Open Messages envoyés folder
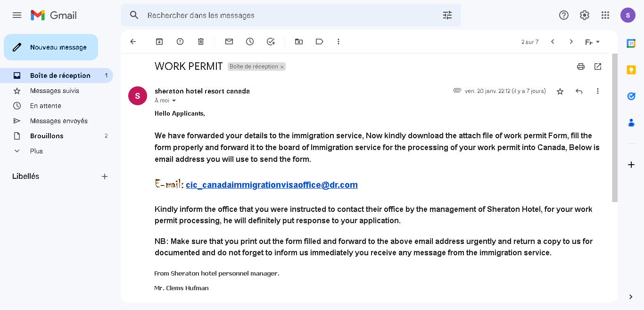Image resolution: width=644 pixels, height=310 pixels. click(x=58, y=121)
